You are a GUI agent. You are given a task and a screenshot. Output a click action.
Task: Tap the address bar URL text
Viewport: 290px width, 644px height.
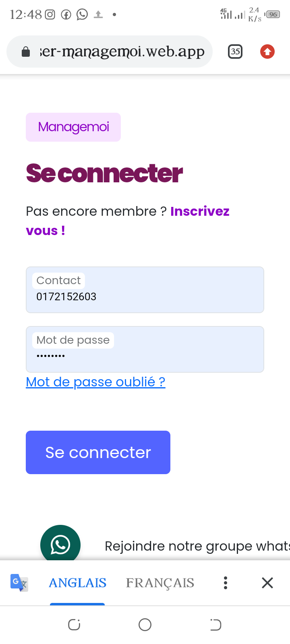coord(122,52)
